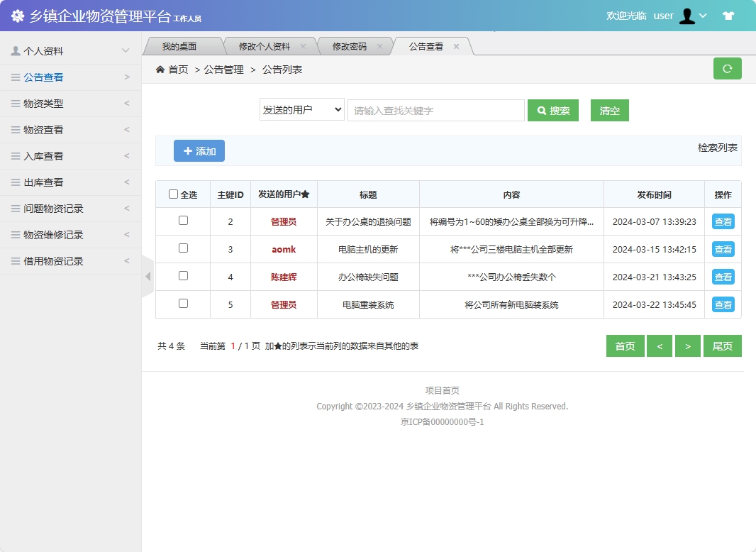Screen dimensions: 756x552
Task: Click the keyword search input field
Action: pos(435,110)
